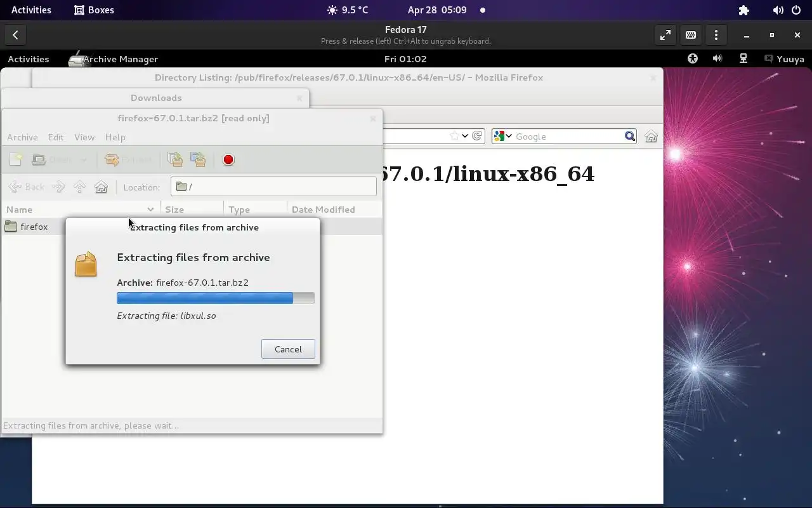Click the Firefox Google search field
Image resolution: width=812 pixels, height=508 pixels.
pyautogui.click(x=568, y=137)
